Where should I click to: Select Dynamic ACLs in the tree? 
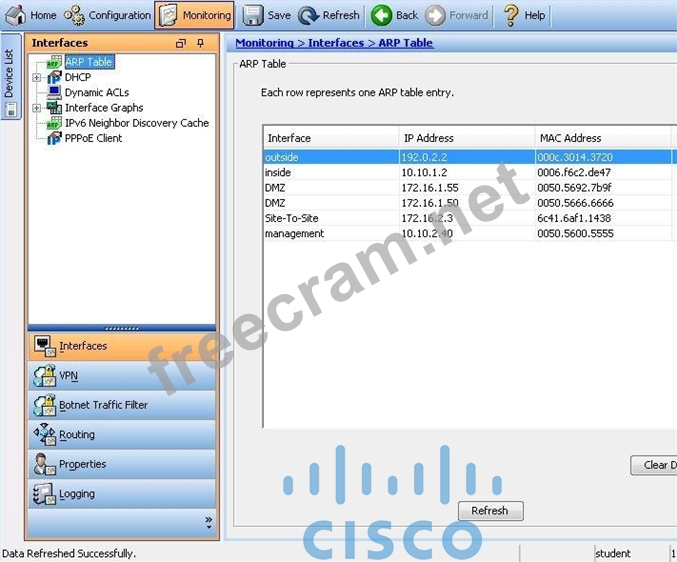(x=96, y=92)
